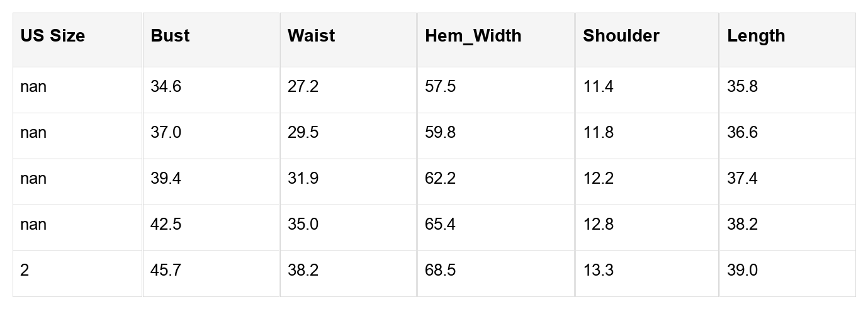Select Length value 39.0
The height and width of the screenshot is (309, 868).
[x=742, y=271]
